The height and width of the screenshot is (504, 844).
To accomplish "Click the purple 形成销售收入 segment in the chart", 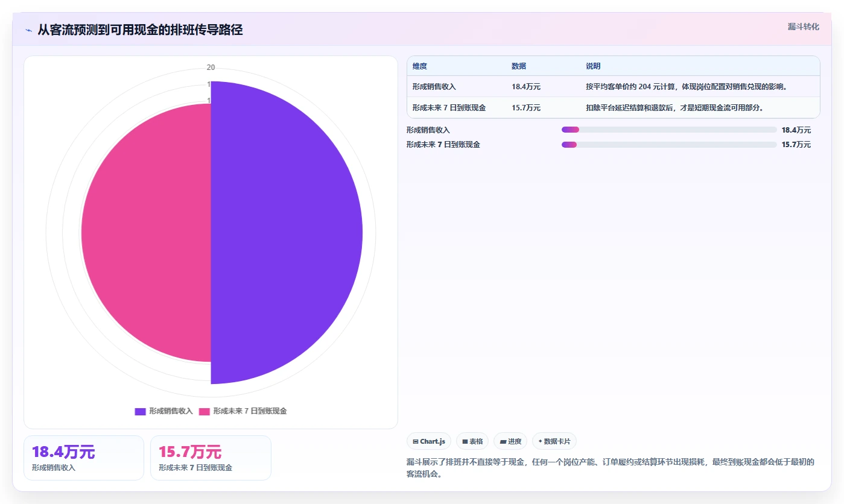I will point(287,233).
